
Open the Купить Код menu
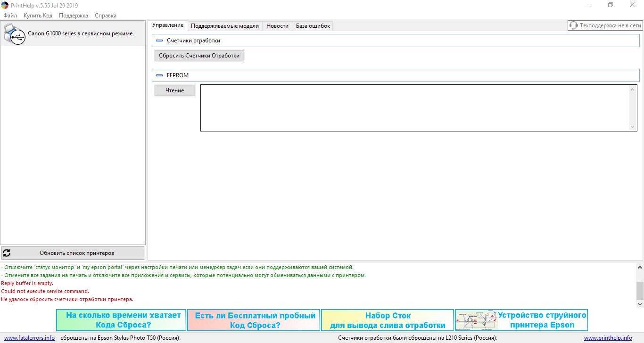coord(38,16)
